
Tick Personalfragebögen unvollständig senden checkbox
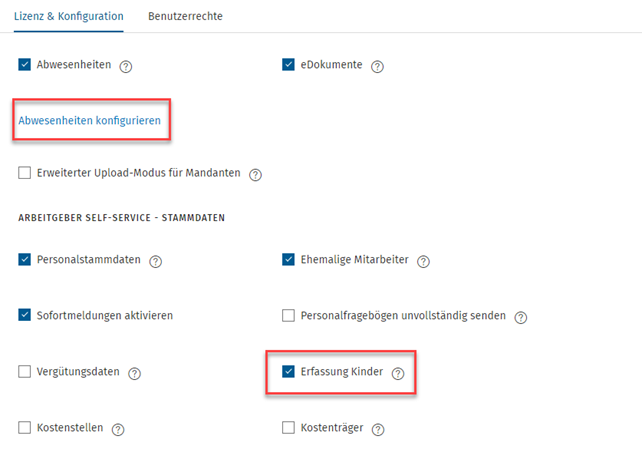pos(288,315)
